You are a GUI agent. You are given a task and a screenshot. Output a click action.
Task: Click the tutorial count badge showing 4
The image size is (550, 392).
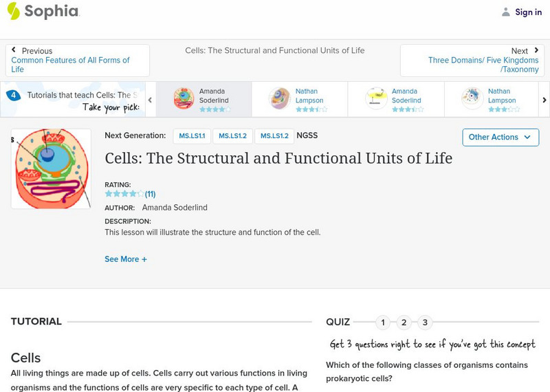13,96
